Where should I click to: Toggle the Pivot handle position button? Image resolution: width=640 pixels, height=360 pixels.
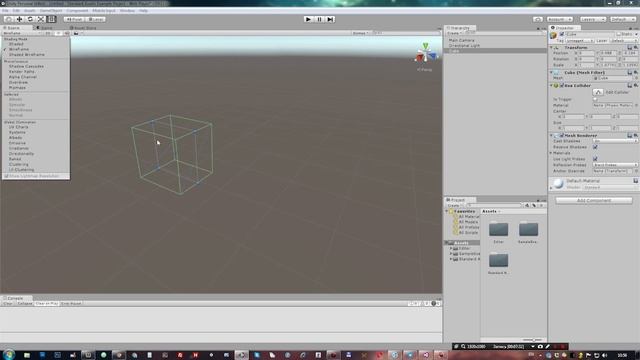[x=74, y=19]
